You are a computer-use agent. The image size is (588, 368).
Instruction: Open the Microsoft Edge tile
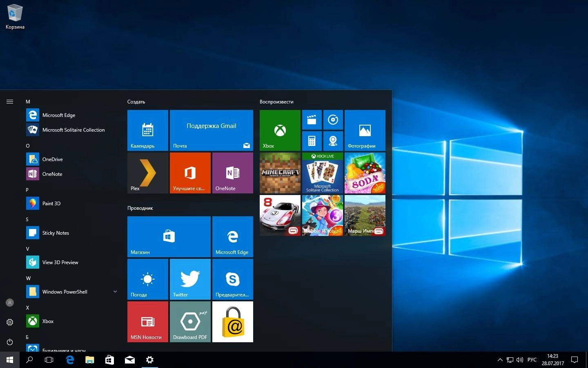233,237
